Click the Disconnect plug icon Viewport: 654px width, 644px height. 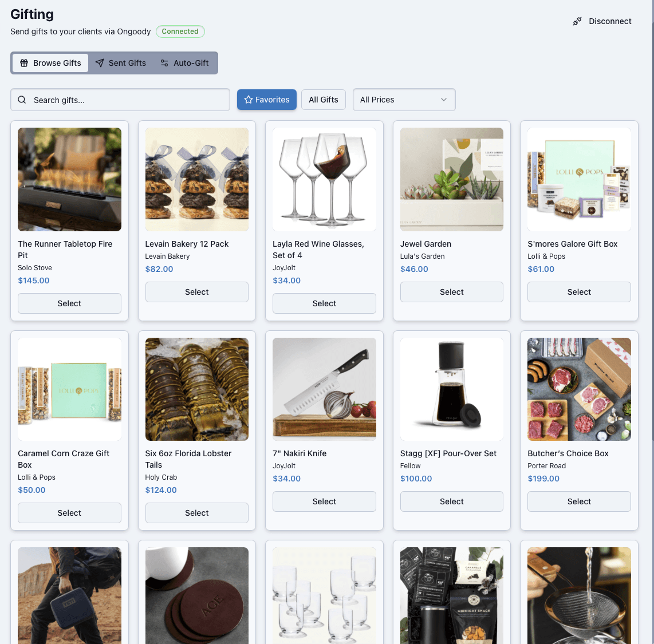(x=577, y=21)
